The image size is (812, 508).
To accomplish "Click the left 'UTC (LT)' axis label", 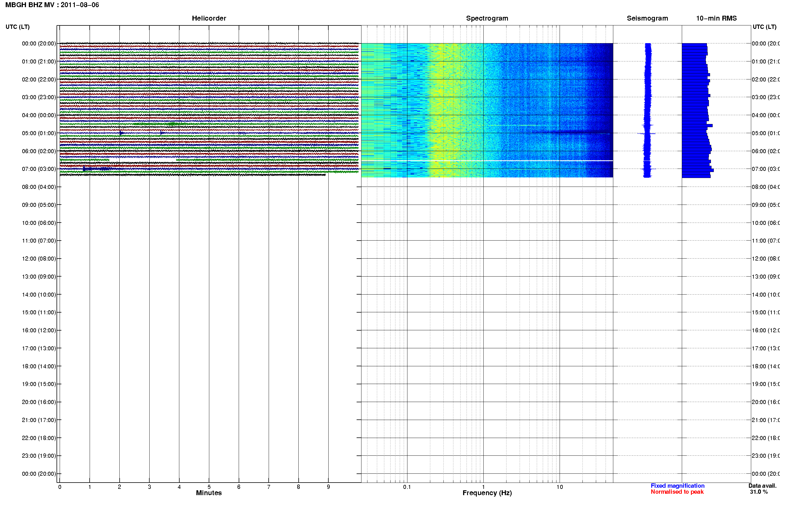I will pos(17,27).
